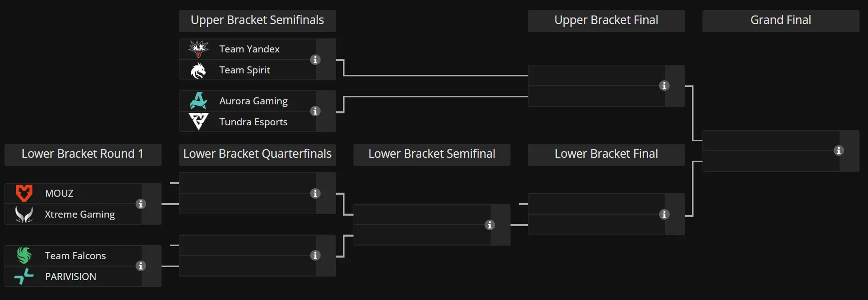Click the Grand Final info icon
This screenshot has width=868, height=300.
point(839,151)
